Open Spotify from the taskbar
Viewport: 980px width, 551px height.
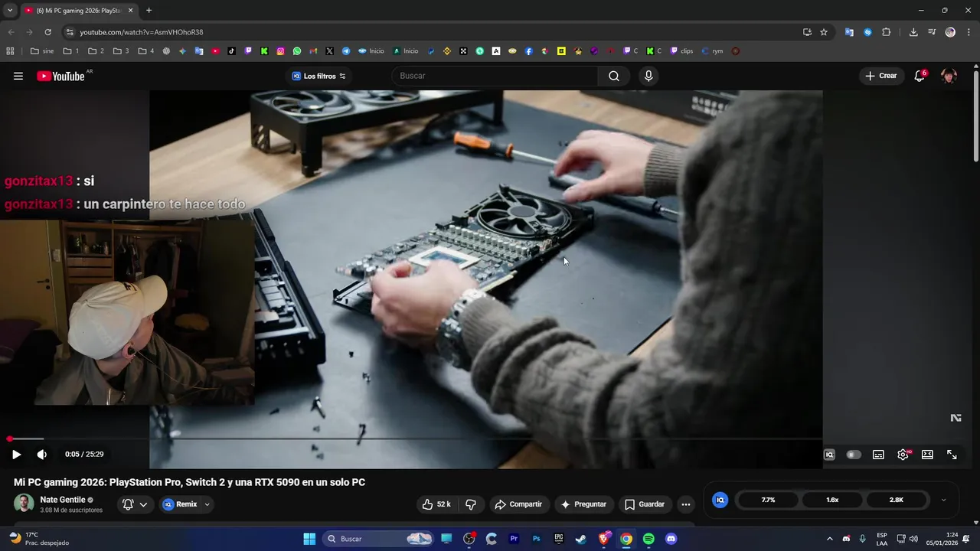(x=648, y=539)
